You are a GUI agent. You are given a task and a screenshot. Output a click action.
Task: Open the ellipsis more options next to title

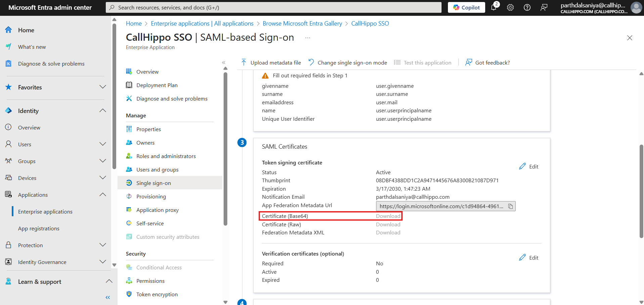click(x=308, y=38)
